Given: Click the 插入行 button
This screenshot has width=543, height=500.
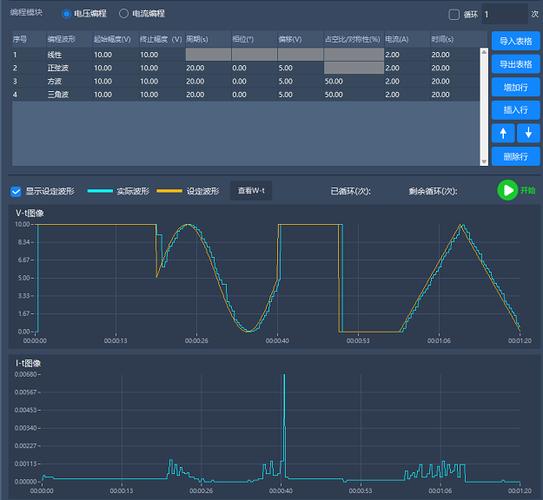Looking at the screenshot, I should click(x=516, y=110).
